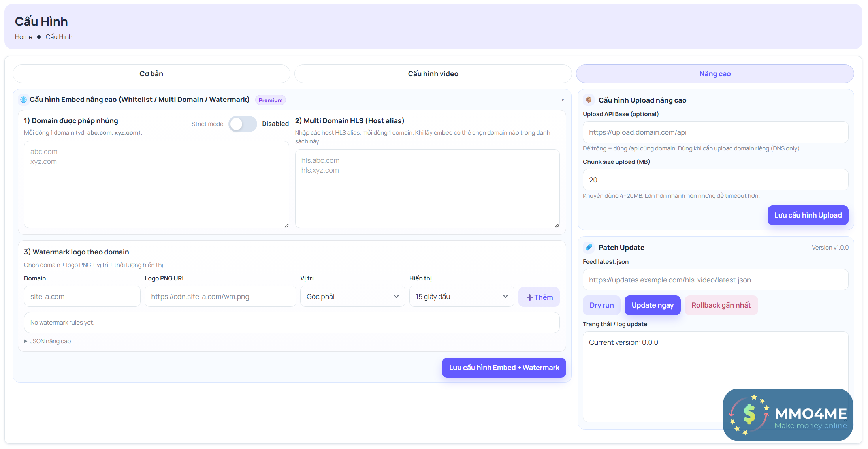Screen dimensions: 868x449
Task: Focus the allowed domains textarea
Action: point(156,184)
